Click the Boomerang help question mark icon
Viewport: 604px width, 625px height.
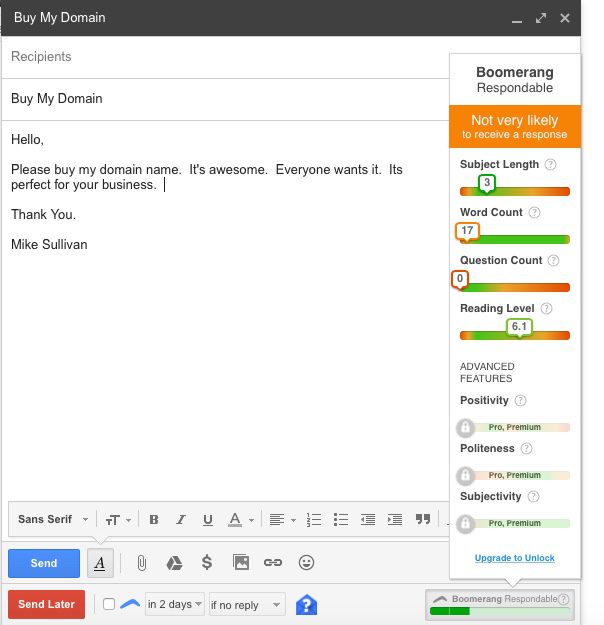[x=306, y=604]
